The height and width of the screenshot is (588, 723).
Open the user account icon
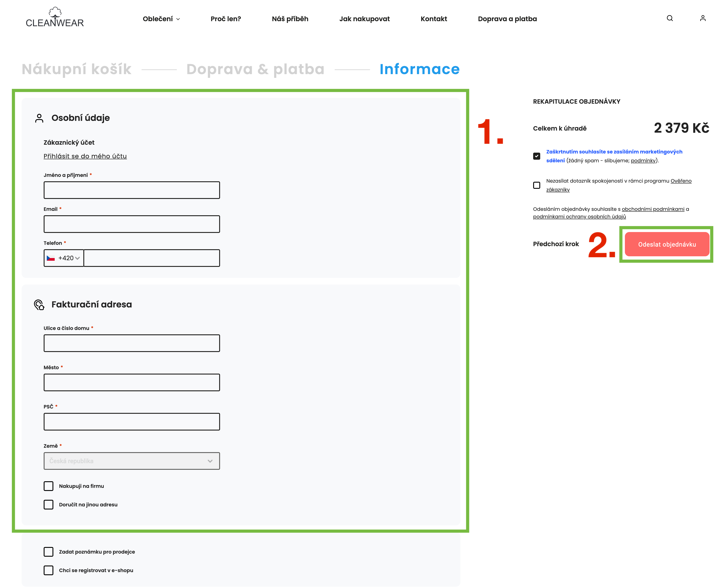(703, 18)
